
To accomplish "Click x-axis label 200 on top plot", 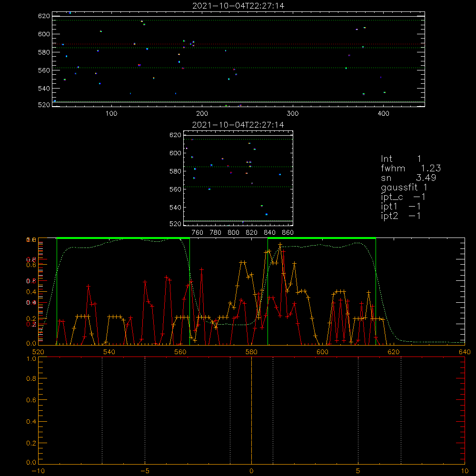I will coord(202,114).
